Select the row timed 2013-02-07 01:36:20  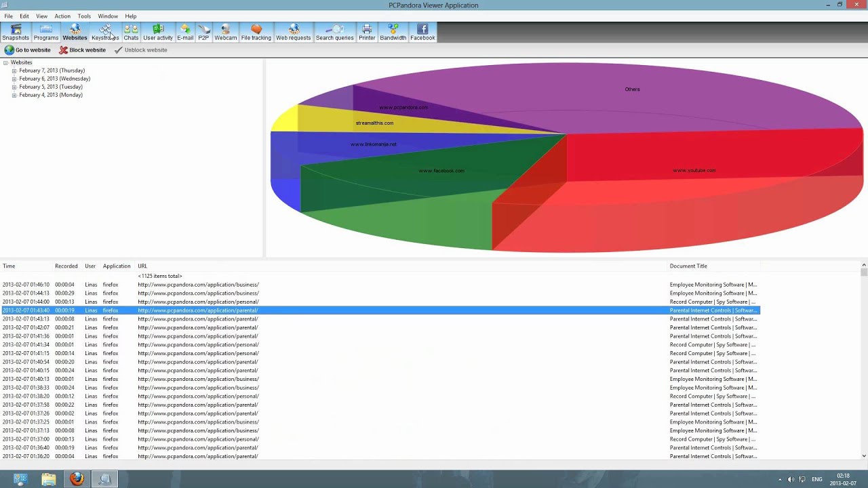[380, 456]
